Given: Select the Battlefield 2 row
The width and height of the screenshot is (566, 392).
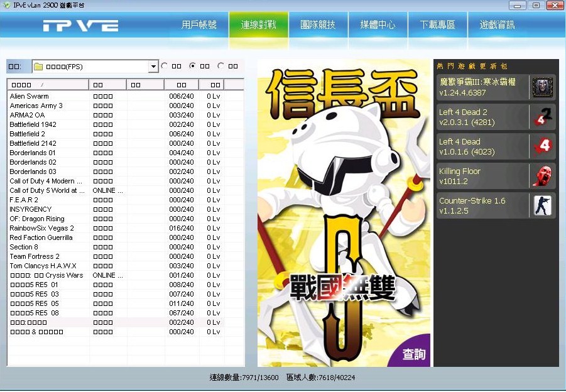Looking at the screenshot, I should click(x=116, y=134).
